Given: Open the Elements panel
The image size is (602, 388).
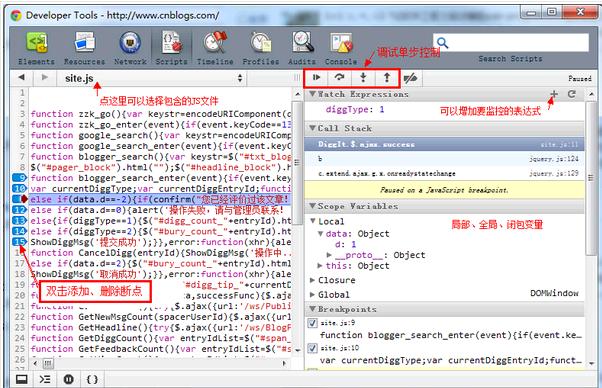Looking at the screenshot, I should (36, 48).
